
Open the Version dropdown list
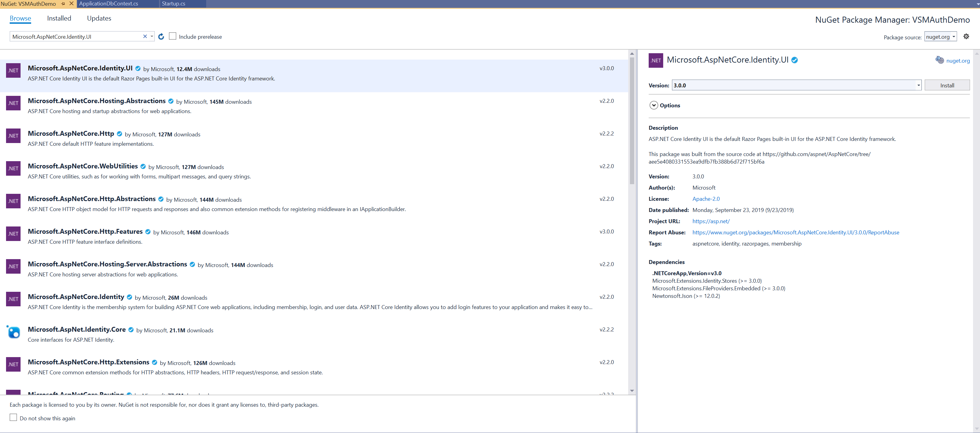point(918,85)
